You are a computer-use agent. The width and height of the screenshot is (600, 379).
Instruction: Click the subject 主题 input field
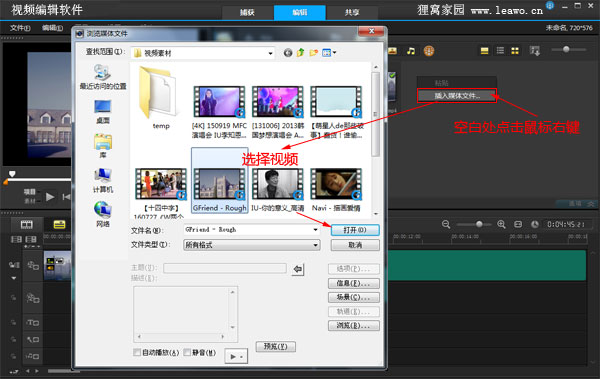[x=225, y=268]
